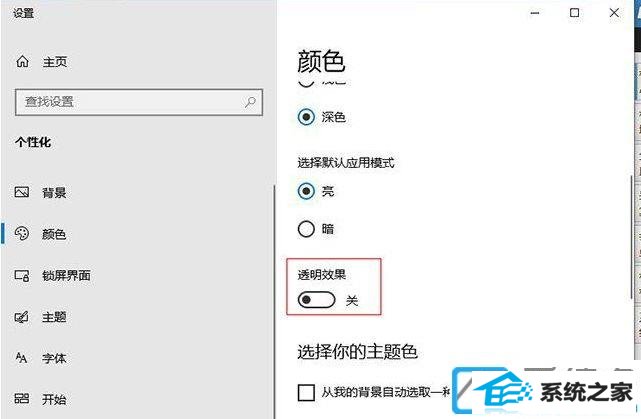Go to 主题 settings page
The width and height of the screenshot is (641, 419).
(x=54, y=317)
